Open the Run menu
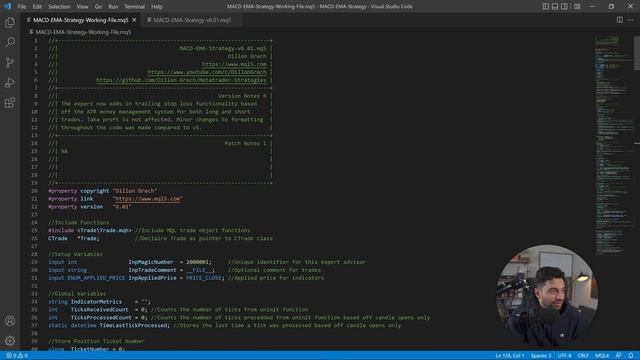The height and width of the screenshot is (360, 640). click(x=113, y=7)
